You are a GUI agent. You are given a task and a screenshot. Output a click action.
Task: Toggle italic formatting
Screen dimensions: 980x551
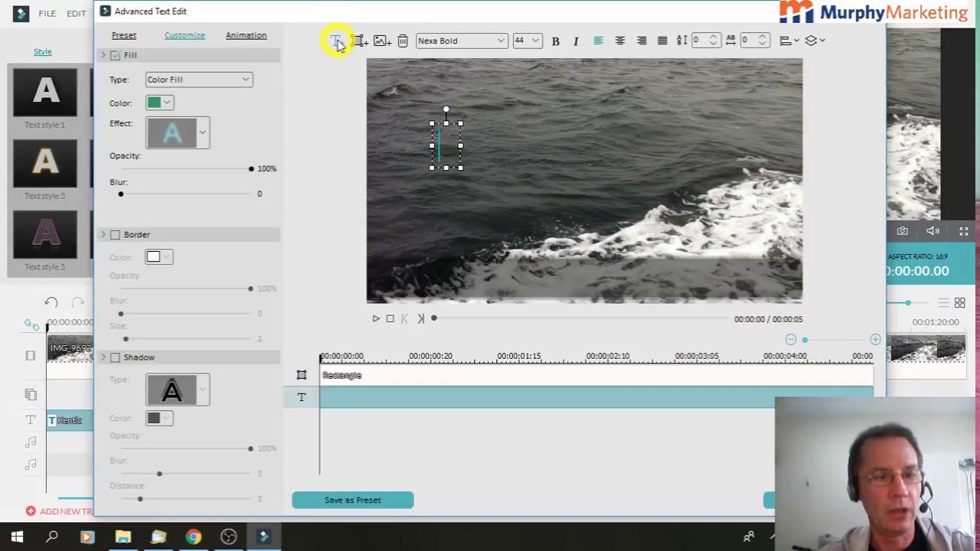[576, 41]
